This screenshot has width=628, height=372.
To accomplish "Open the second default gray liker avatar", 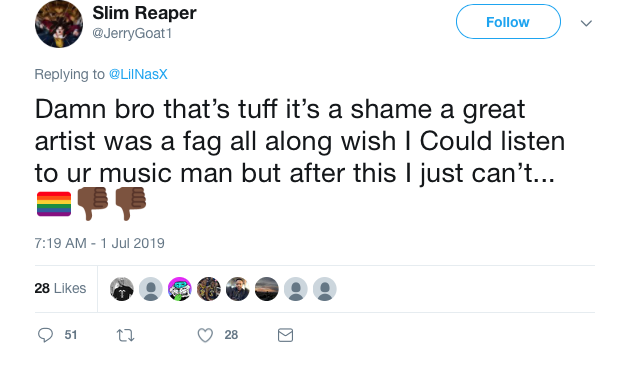I will 296,289.
